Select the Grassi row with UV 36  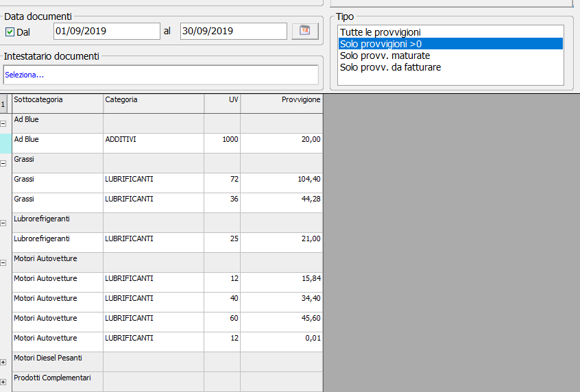click(x=167, y=203)
